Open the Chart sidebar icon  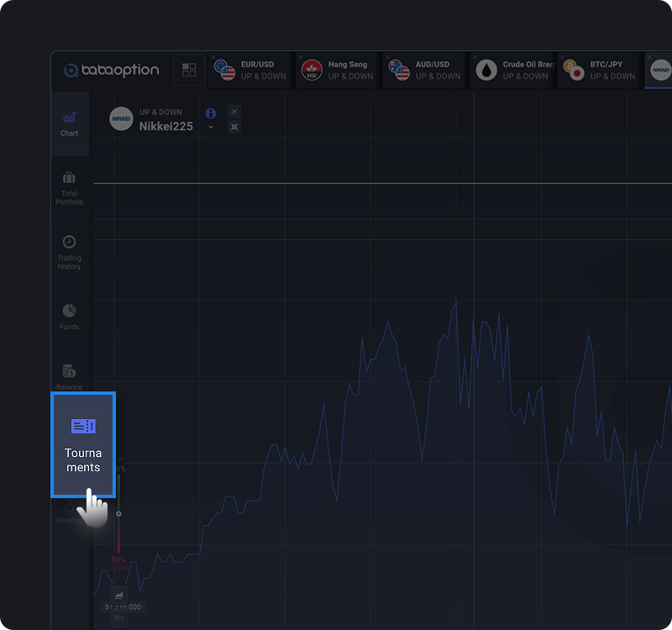[69, 118]
